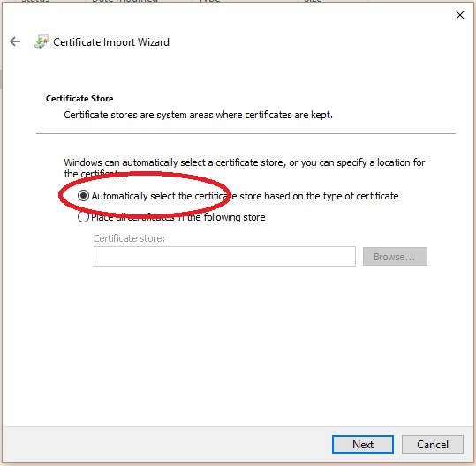The image size is (476, 466).
Task: Cancel the certificate import
Action: click(433, 445)
